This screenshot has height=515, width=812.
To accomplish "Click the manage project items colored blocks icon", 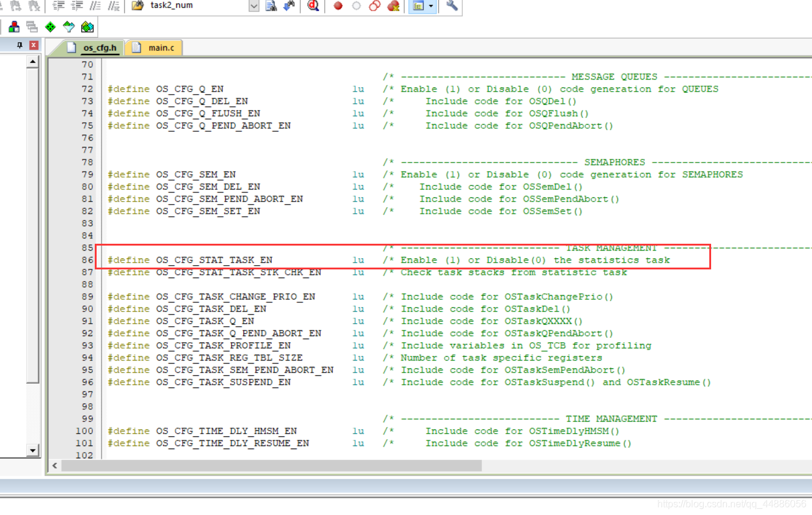I will pyautogui.click(x=13, y=27).
